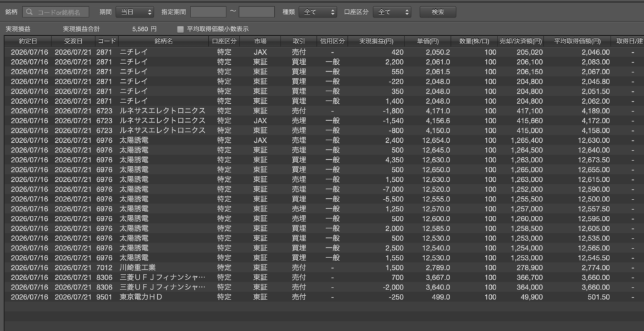Open the 口座区分 dropdown showing 全て
The width and height of the screenshot is (644, 331).
click(392, 12)
